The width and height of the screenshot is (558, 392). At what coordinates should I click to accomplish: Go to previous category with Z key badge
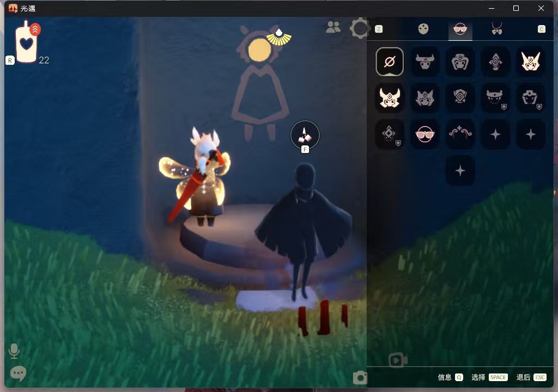379,29
